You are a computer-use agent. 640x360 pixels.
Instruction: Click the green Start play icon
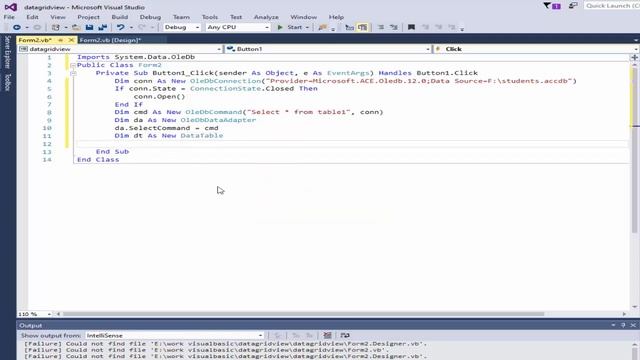280,27
